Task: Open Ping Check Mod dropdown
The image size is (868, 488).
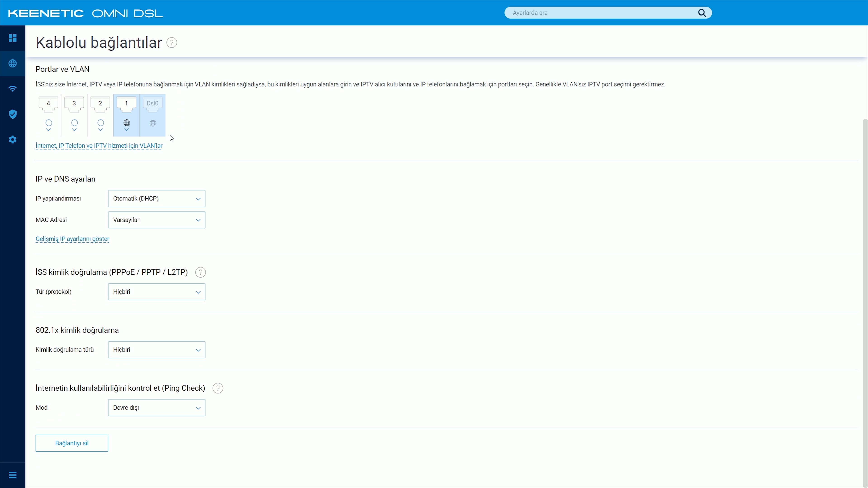Action: [156, 408]
